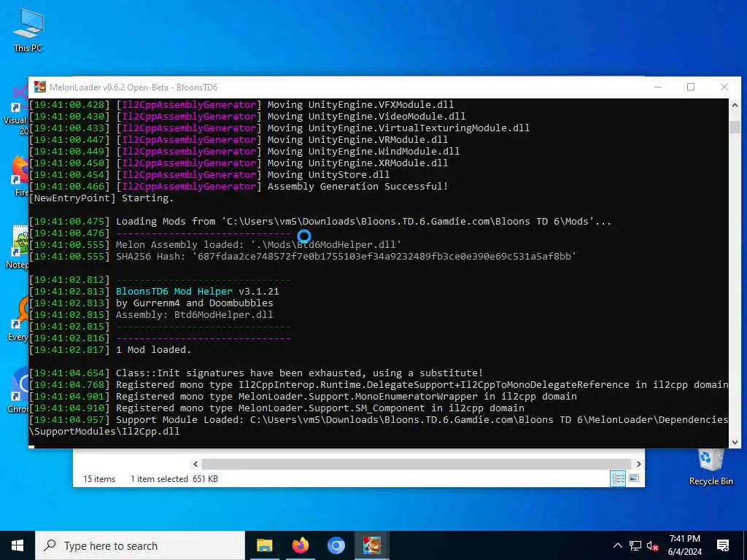The width and height of the screenshot is (747, 560).
Task: Click console scrollbar up arrow
Action: 735,105
